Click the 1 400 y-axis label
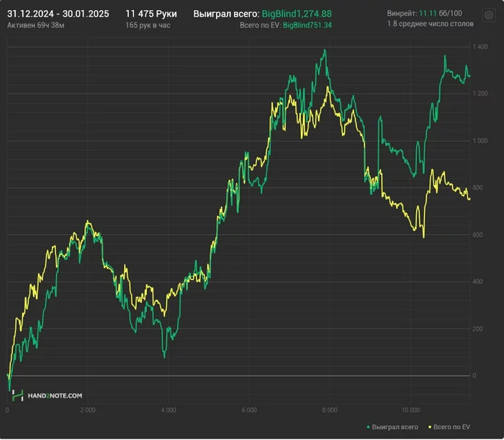Screen dimensions: 504x440 (481, 47)
